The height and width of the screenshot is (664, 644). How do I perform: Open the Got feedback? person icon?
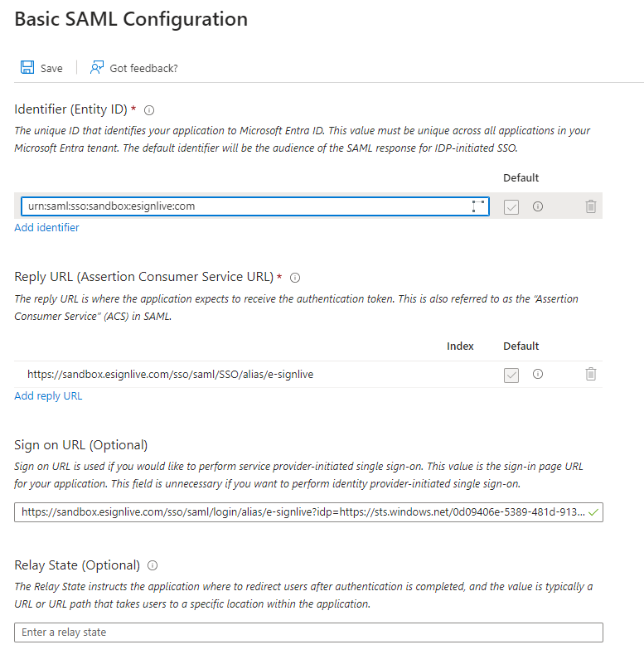pos(96,67)
